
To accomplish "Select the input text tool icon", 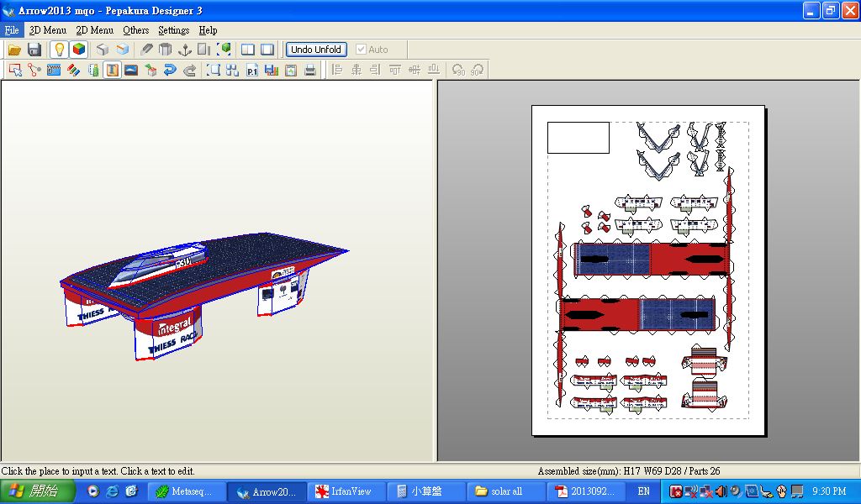I will point(112,70).
